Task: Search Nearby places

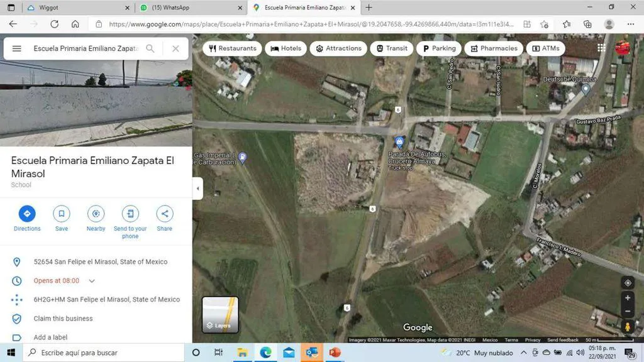Action: (96, 219)
